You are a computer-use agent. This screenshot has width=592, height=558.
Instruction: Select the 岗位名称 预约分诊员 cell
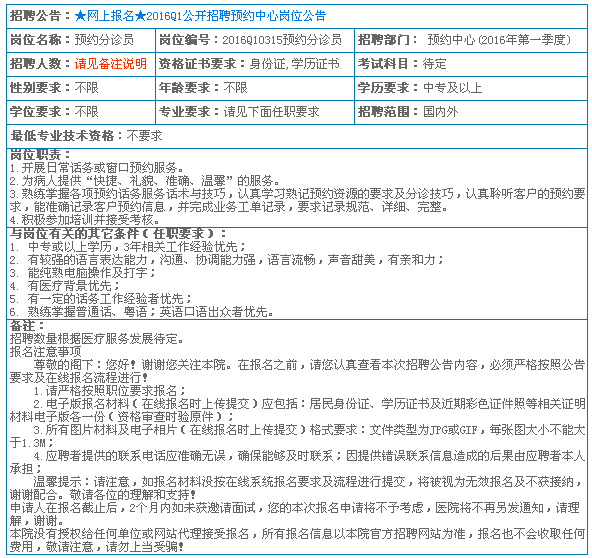click(x=81, y=40)
